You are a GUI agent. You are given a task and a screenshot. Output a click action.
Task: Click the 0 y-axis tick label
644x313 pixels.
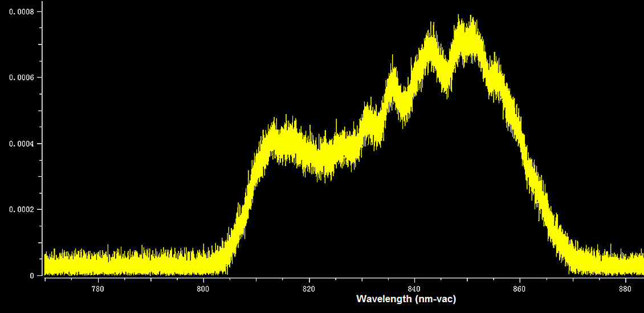point(32,276)
